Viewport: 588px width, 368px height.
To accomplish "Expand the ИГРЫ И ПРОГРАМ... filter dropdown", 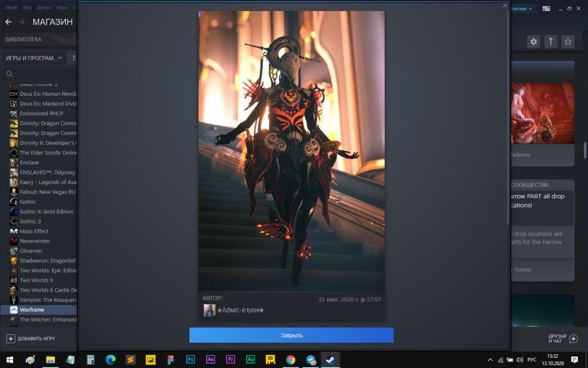I will coord(34,58).
